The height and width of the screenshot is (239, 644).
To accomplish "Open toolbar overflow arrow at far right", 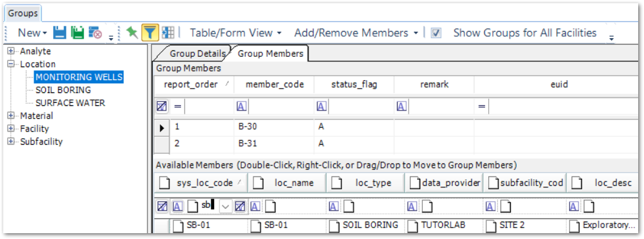I will pos(612,37).
